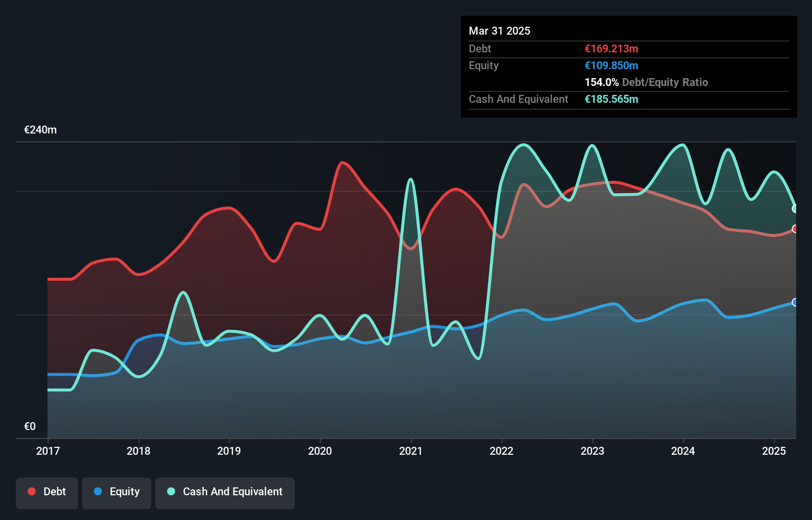
Task: Select the Cash And Equivalent endpoint marker
Action: (795, 209)
